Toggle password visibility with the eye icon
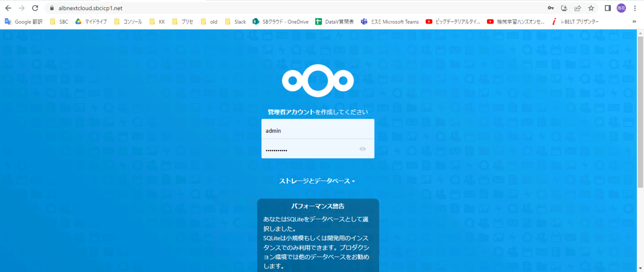Screen dimensions: 644x272 (362, 149)
